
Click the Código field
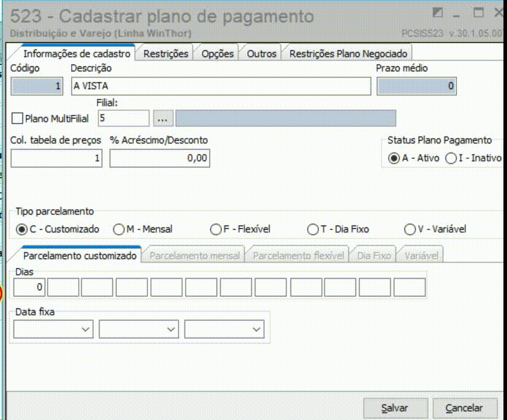37,86
